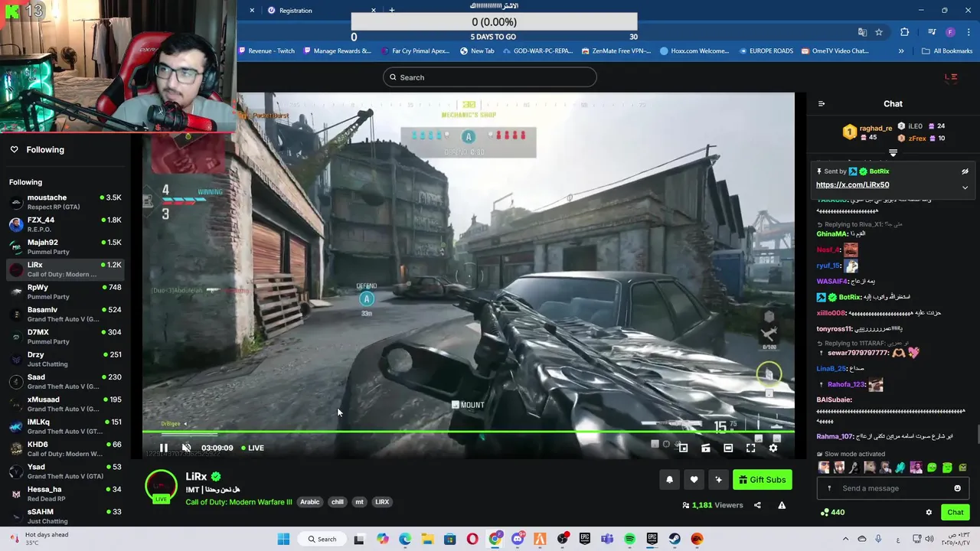Open Following sidebar heading
Image resolution: width=980 pixels, height=551 pixels.
(x=45, y=149)
